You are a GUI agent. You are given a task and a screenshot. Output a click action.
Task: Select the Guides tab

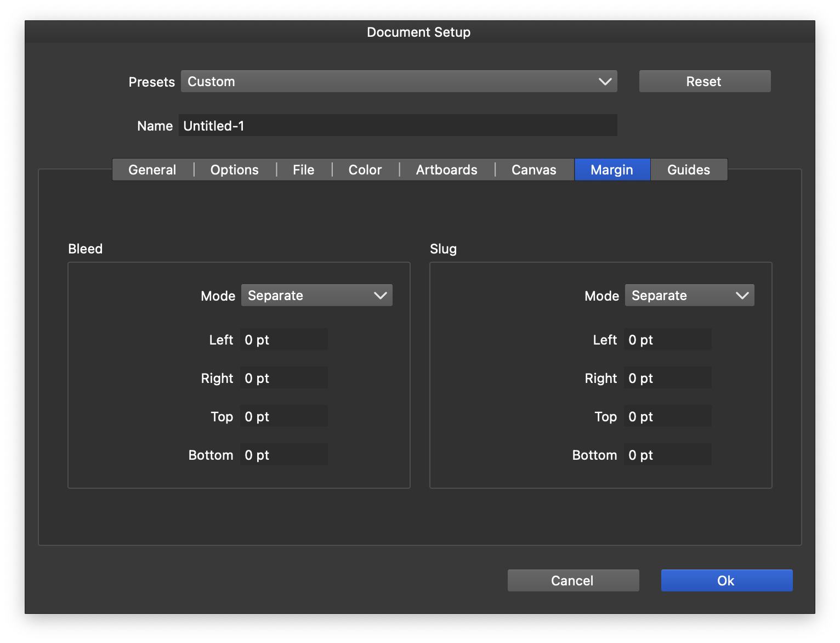[x=688, y=170]
